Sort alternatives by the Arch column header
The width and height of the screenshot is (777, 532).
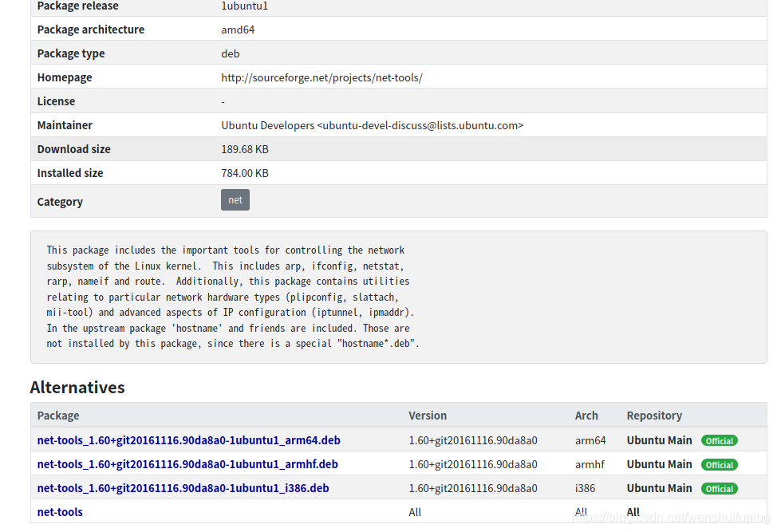click(586, 415)
